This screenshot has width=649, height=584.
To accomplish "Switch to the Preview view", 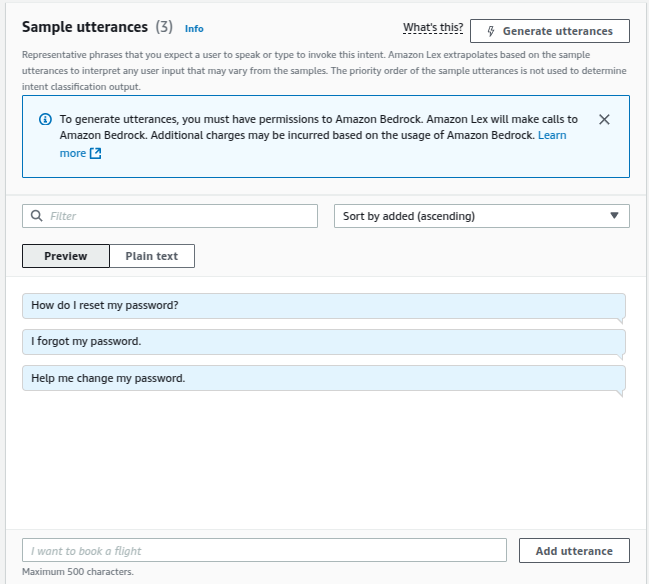I will [66, 256].
